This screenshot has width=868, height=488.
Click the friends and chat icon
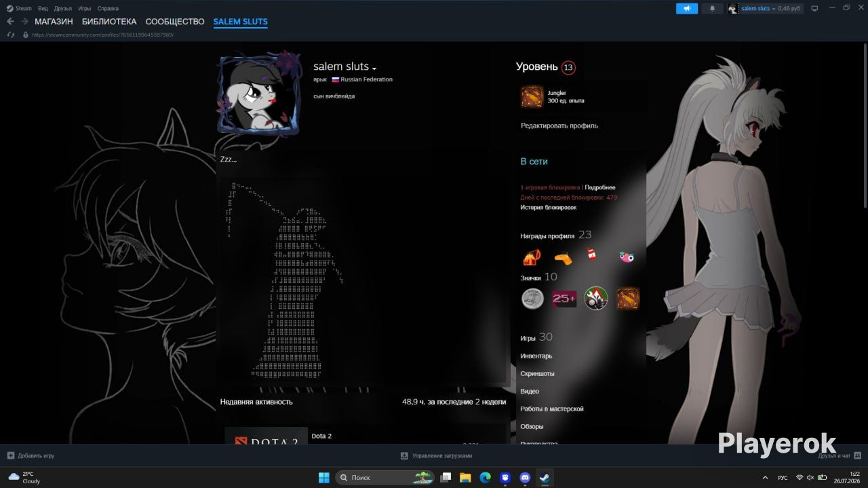coord(857,455)
